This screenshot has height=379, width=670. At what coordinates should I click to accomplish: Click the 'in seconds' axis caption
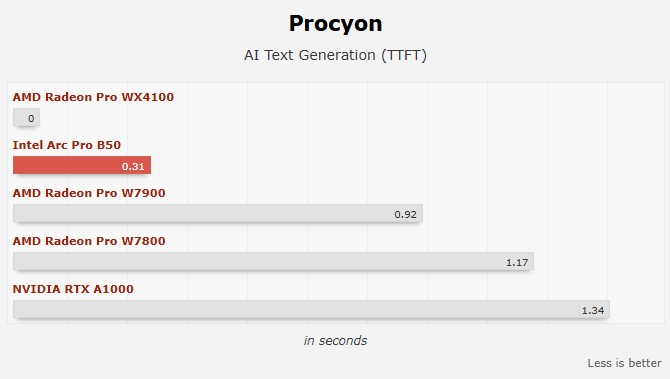coord(335,341)
